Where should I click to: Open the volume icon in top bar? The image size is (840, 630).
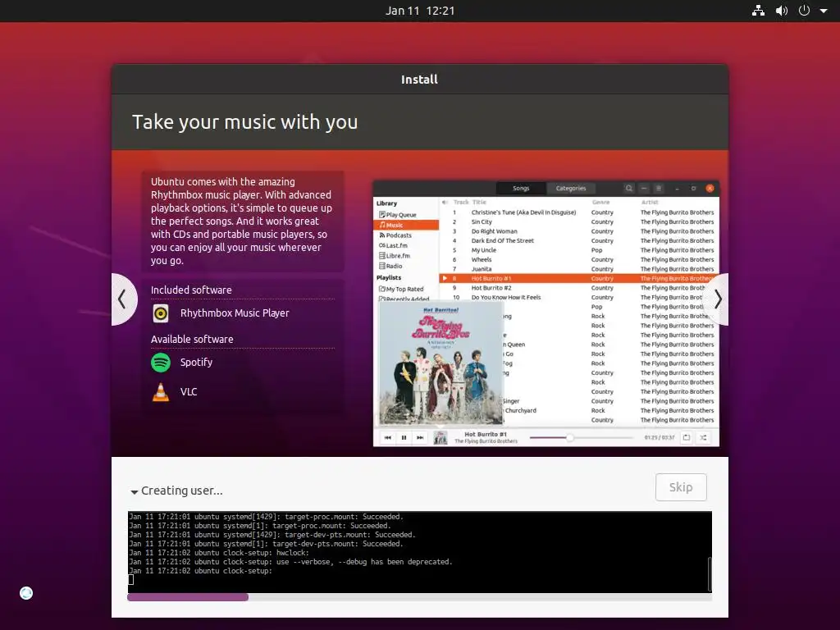click(x=782, y=11)
